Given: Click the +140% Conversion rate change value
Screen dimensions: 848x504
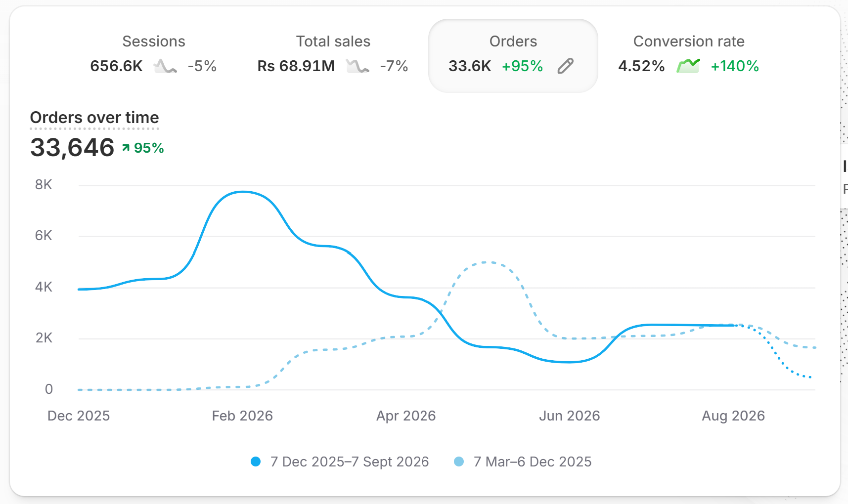Looking at the screenshot, I should pos(735,66).
